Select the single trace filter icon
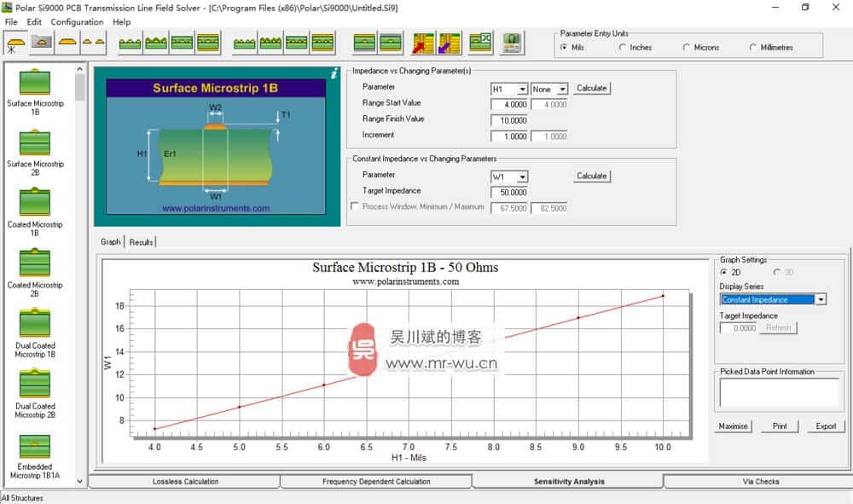The width and height of the screenshot is (853, 504). pyautogui.click(x=67, y=43)
